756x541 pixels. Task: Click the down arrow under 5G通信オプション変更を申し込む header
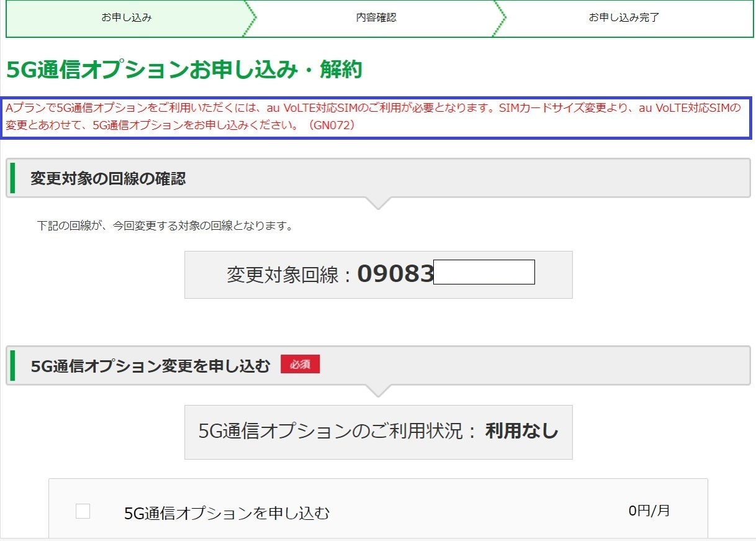[377, 391]
